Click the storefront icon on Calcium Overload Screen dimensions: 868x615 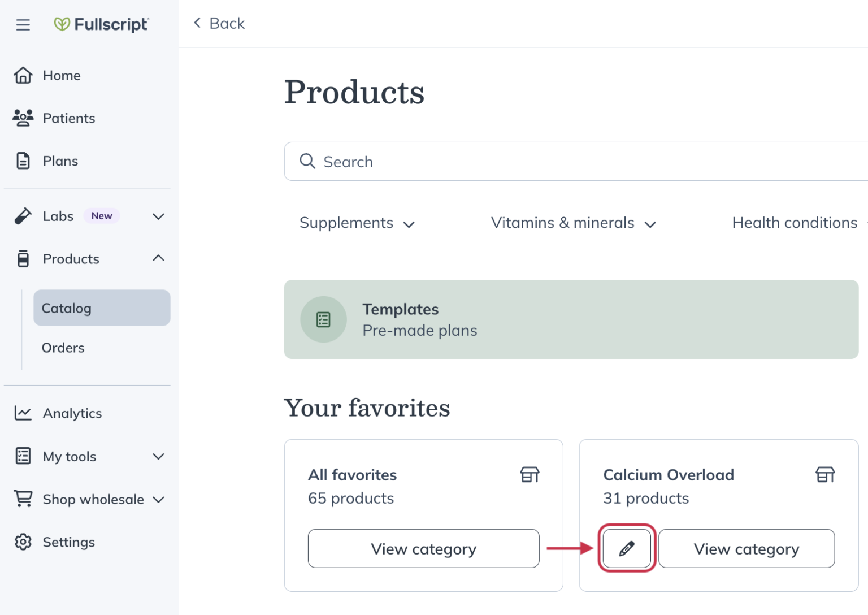[825, 475]
